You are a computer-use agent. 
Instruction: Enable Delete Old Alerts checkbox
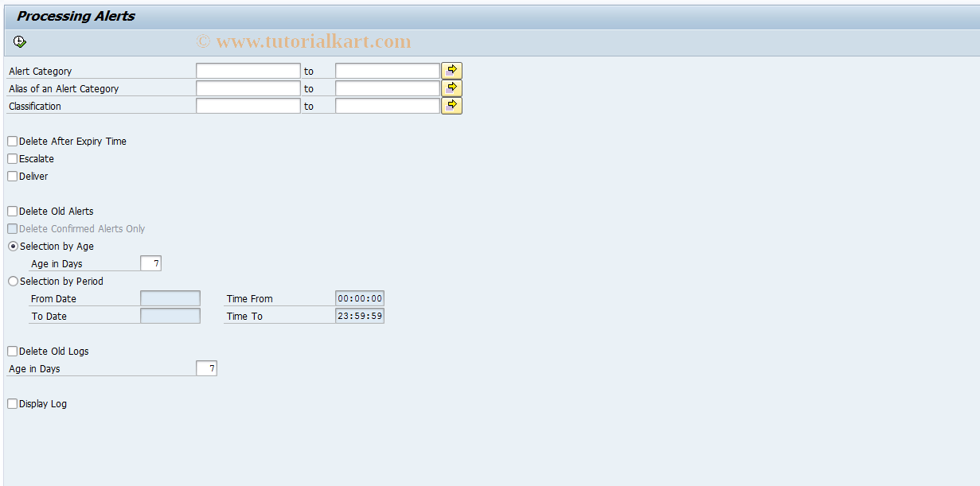(13, 211)
